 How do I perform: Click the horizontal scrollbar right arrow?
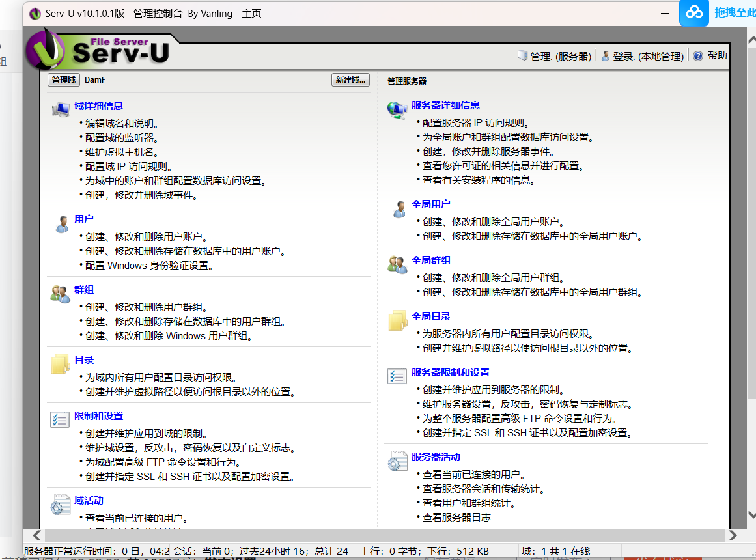coord(733,535)
